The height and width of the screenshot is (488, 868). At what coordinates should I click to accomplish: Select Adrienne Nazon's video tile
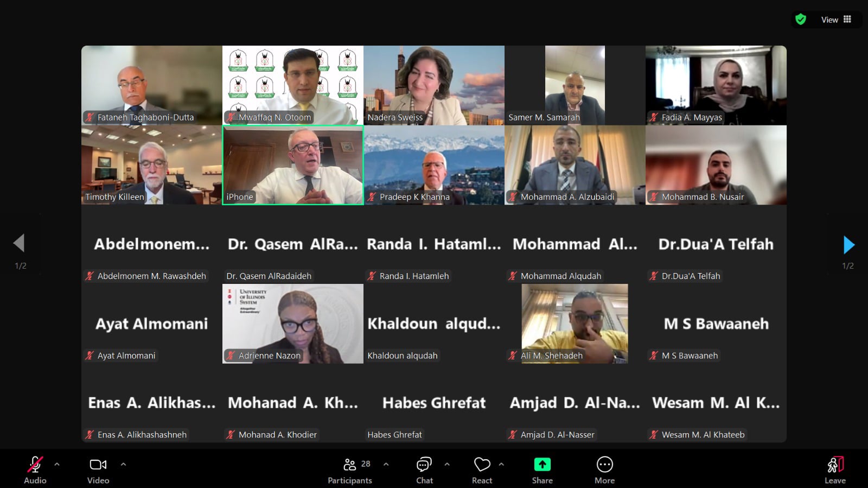click(293, 324)
